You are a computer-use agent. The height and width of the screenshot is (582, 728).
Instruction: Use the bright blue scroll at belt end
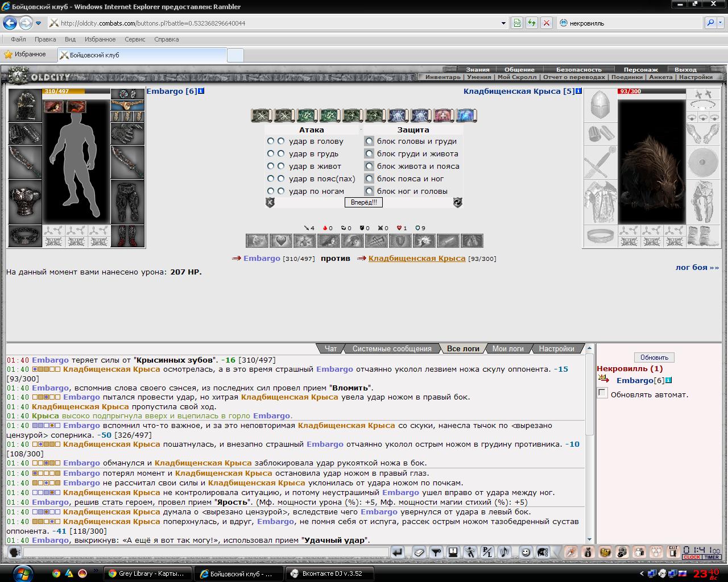point(466,115)
